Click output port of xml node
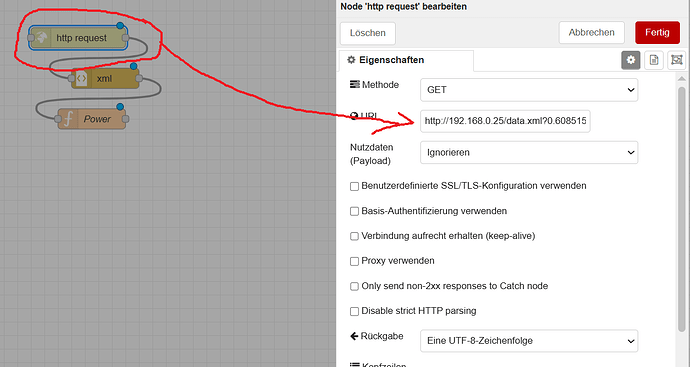The width and height of the screenshot is (690, 367). [139, 78]
